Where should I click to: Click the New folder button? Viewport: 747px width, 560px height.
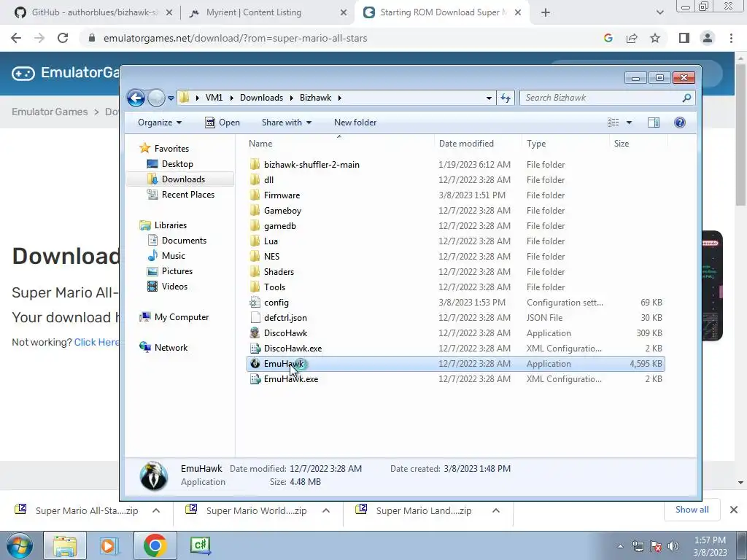click(355, 122)
